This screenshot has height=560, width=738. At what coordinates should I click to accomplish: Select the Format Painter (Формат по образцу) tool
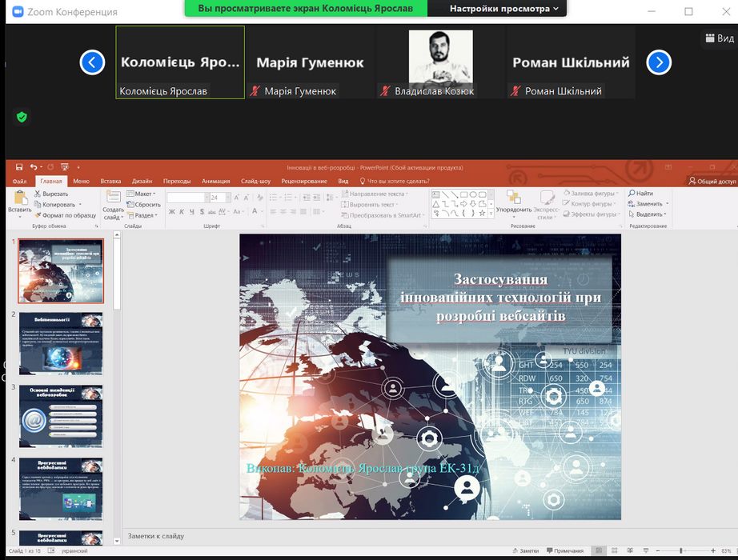[38, 215]
